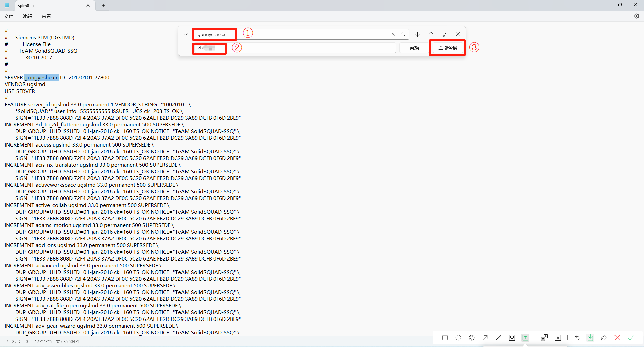Jump to next match with down arrow

(417, 34)
